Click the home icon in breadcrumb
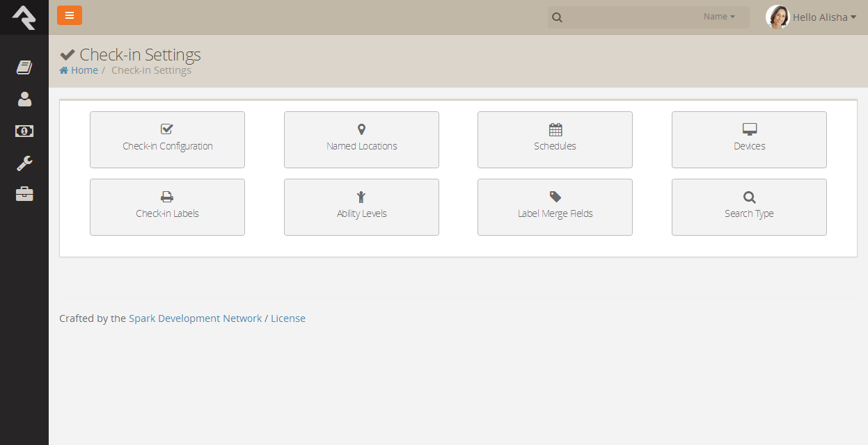Image resolution: width=868 pixels, height=445 pixels. tap(64, 70)
